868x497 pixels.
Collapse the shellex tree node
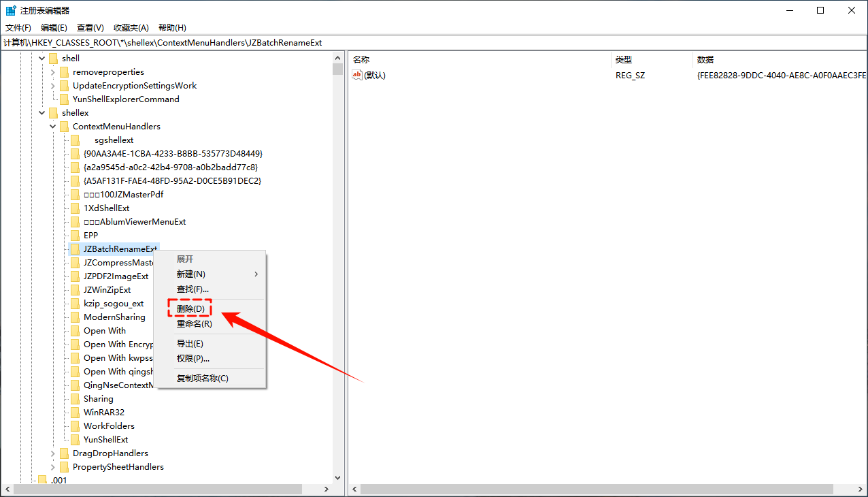tap(41, 112)
